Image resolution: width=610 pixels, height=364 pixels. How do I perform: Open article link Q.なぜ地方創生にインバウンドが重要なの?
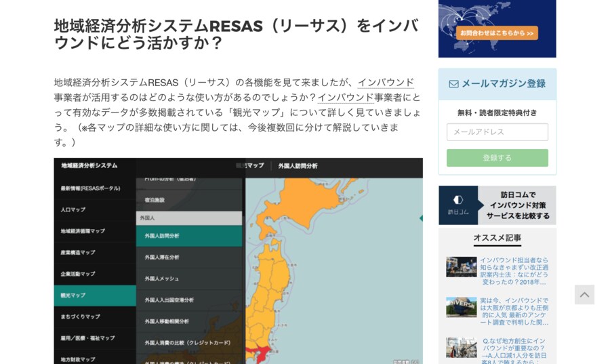[514, 351]
